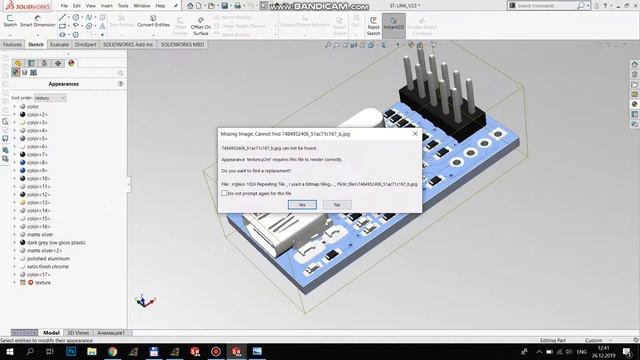
Task: Open the File menu
Action: coord(64,6)
